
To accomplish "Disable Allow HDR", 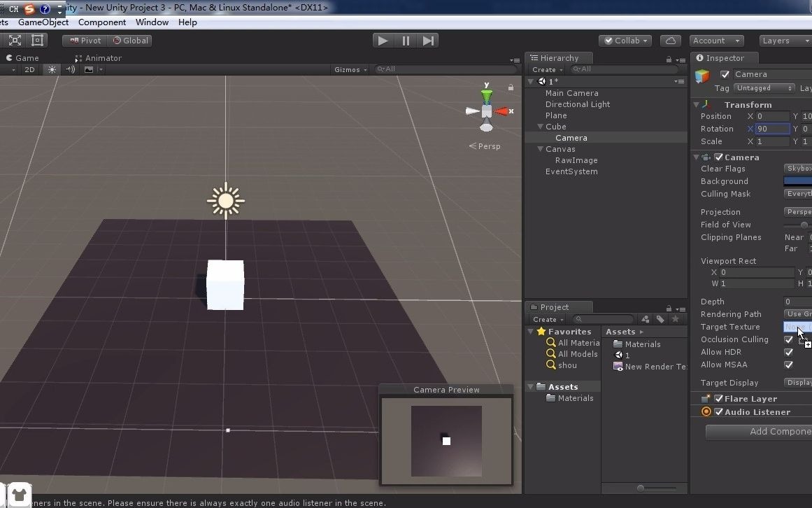I will point(789,352).
